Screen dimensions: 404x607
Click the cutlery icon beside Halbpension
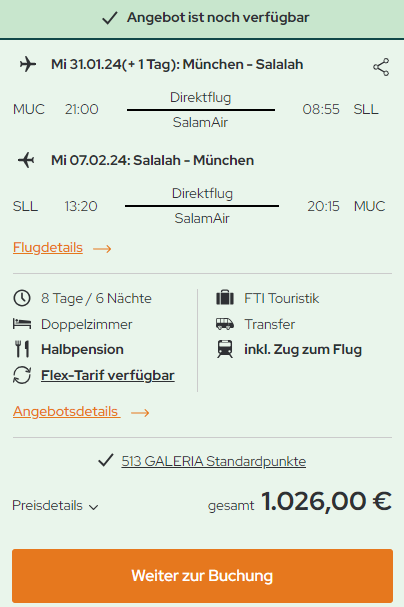(22, 349)
